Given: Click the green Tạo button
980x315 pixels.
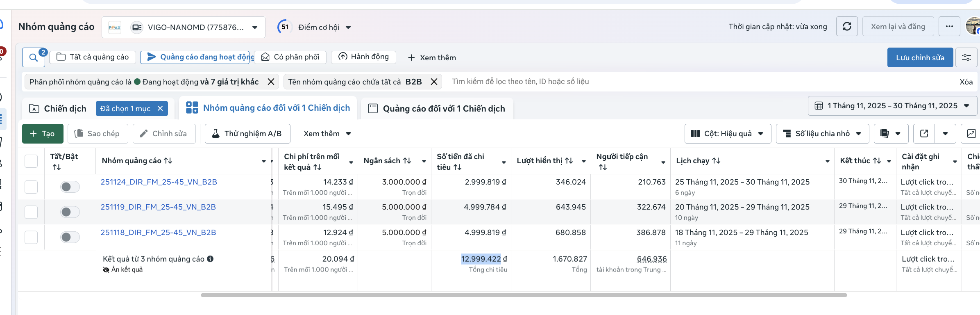Looking at the screenshot, I should point(43,134).
